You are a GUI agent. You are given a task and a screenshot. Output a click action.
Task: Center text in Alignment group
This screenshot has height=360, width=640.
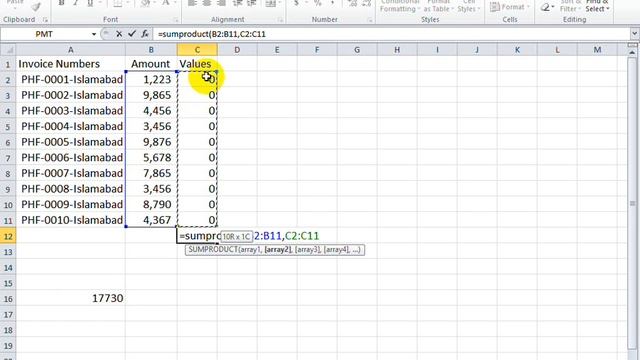tap(207, 3)
